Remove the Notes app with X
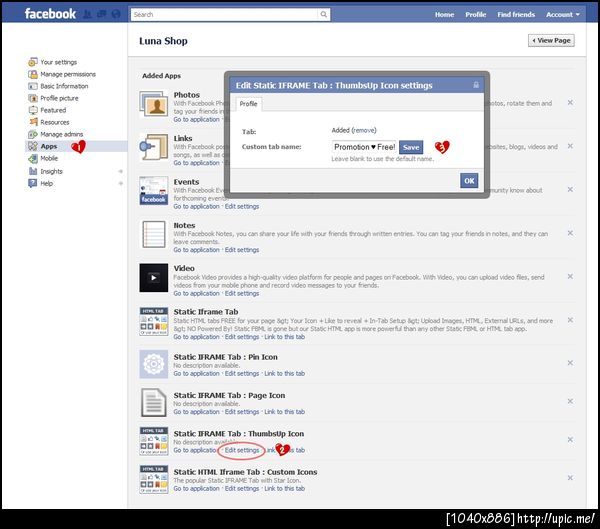The width and height of the screenshot is (600, 529). (x=570, y=233)
